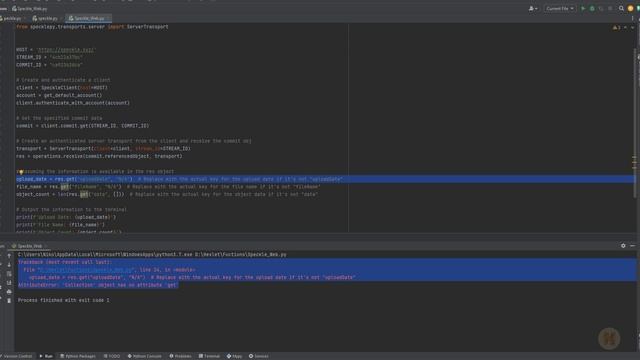Viewport: 640px width, 360px height.
Task: Click the account = get_default_account() line
Action: [x=59, y=96]
